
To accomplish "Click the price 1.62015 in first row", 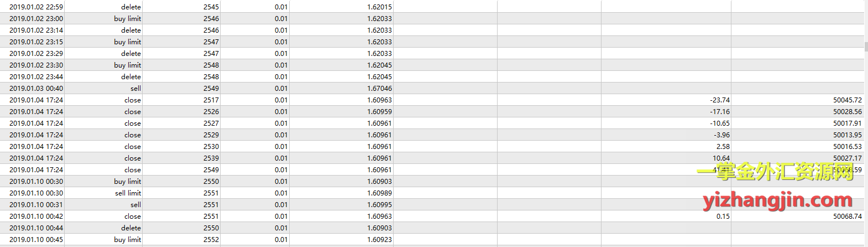I will click(379, 7).
